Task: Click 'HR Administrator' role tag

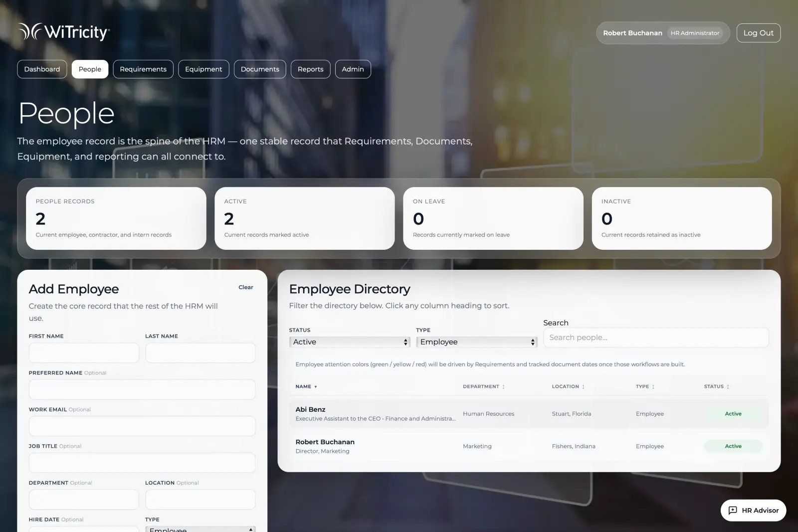Action: [695, 33]
